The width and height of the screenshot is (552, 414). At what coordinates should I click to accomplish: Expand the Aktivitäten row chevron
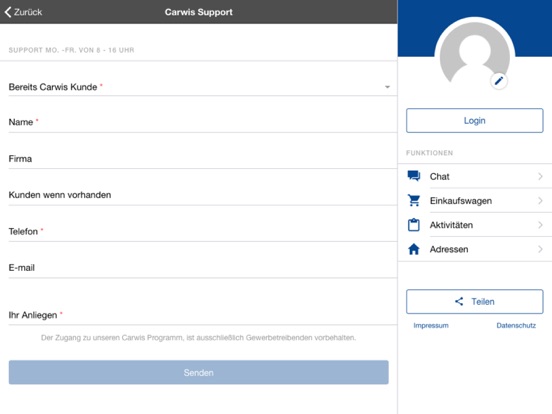tap(540, 225)
